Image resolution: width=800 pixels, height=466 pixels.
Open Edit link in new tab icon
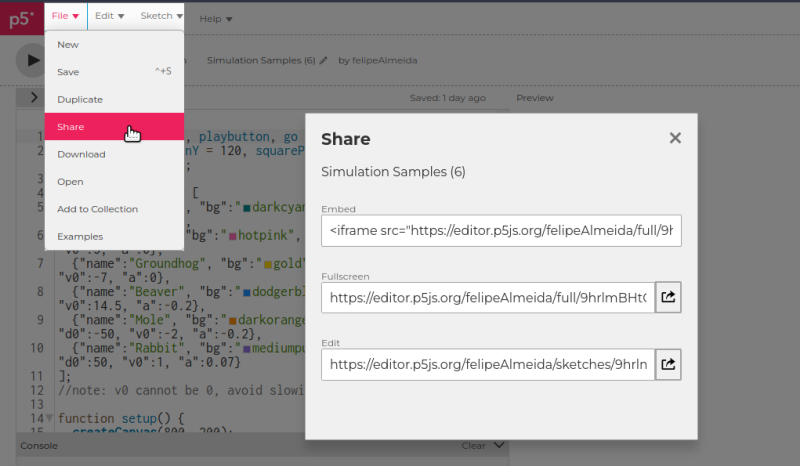point(668,364)
